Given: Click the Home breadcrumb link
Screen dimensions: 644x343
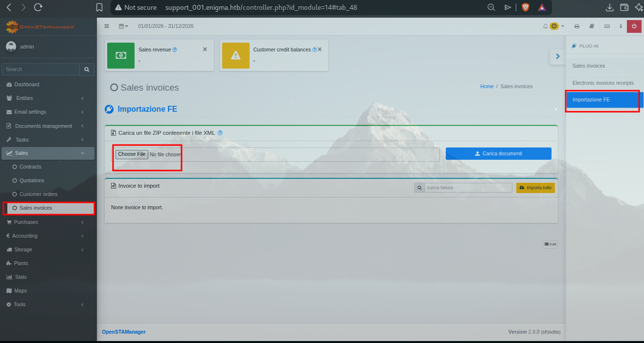Looking at the screenshot, I should [487, 86].
